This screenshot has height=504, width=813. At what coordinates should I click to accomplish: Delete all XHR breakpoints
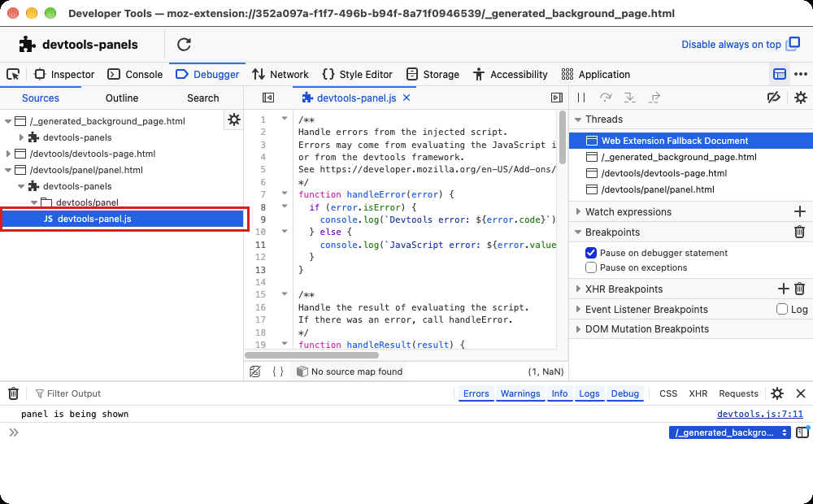pyautogui.click(x=799, y=289)
